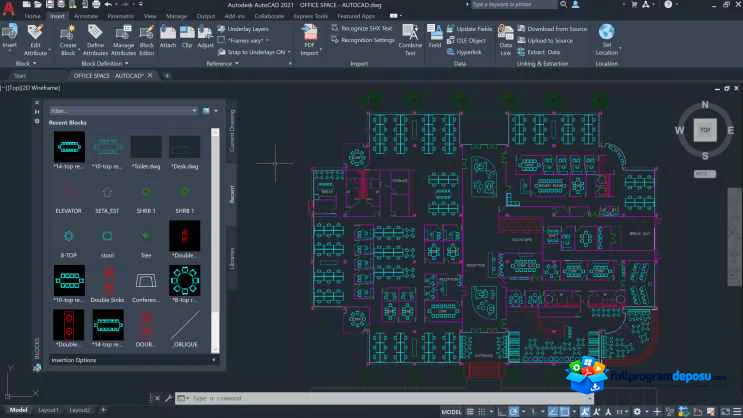
Task: Toggle 2D object snap in status bar
Action: point(564,412)
